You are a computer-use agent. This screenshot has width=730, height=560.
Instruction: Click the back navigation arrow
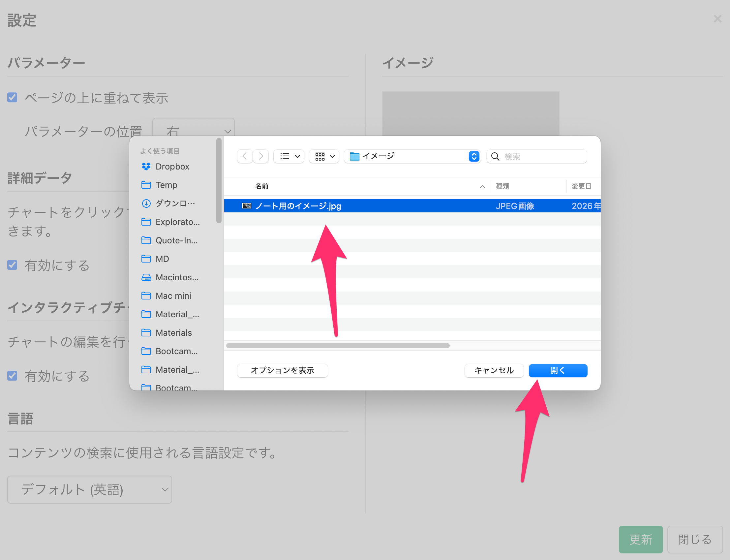pyautogui.click(x=245, y=156)
